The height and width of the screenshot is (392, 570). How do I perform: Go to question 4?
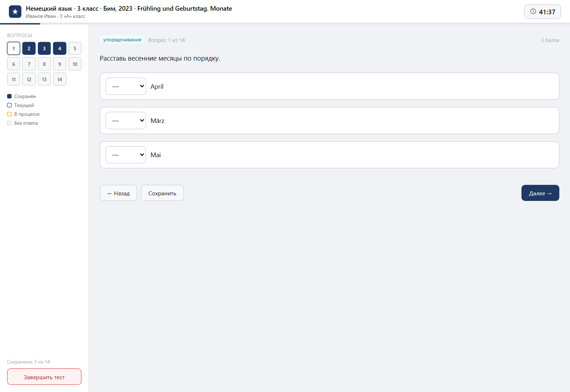(x=59, y=48)
